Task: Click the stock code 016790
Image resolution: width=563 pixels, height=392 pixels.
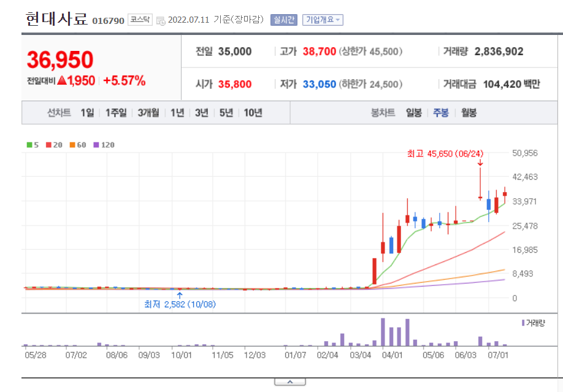Action: click(108, 21)
